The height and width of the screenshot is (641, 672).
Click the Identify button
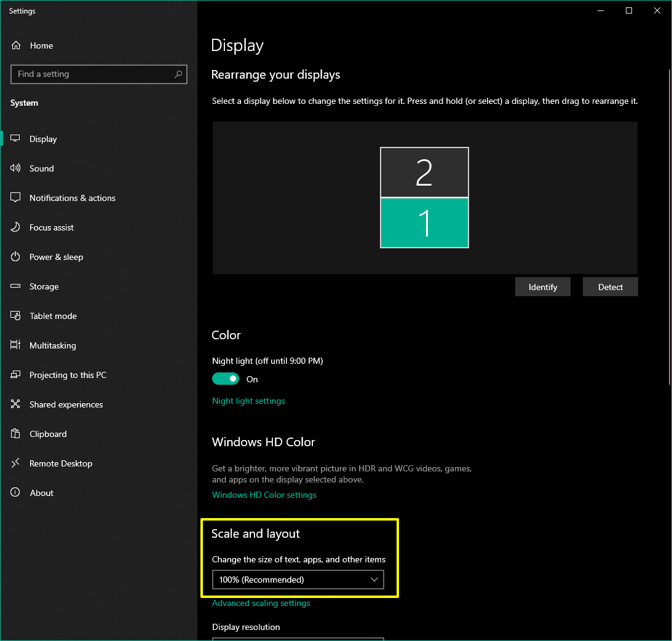pyautogui.click(x=542, y=286)
